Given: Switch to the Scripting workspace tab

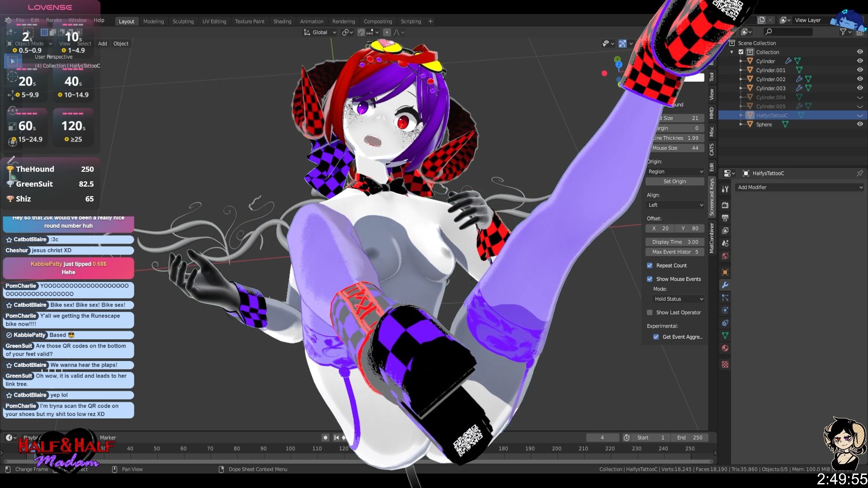Looking at the screenshot, I should (410, 21).
